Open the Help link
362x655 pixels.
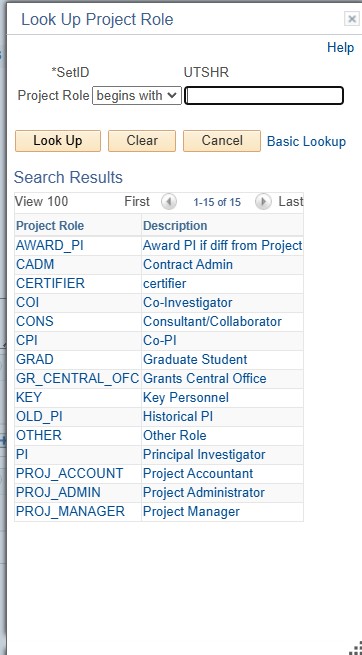340,47
